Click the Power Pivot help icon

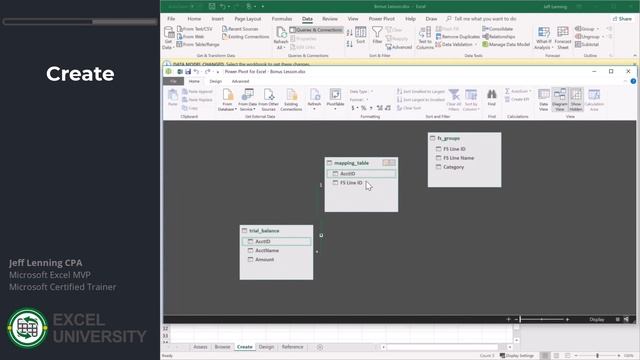click(x=633, y=81)
